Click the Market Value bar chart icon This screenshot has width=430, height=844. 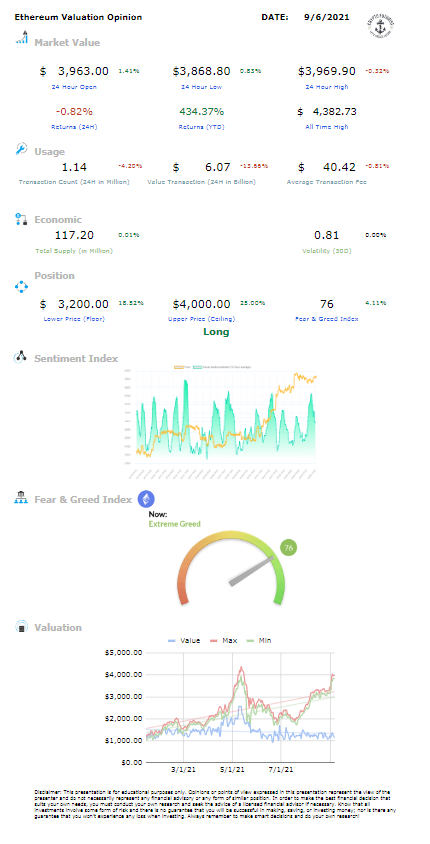pyautogui.click(x=22, y=38)
